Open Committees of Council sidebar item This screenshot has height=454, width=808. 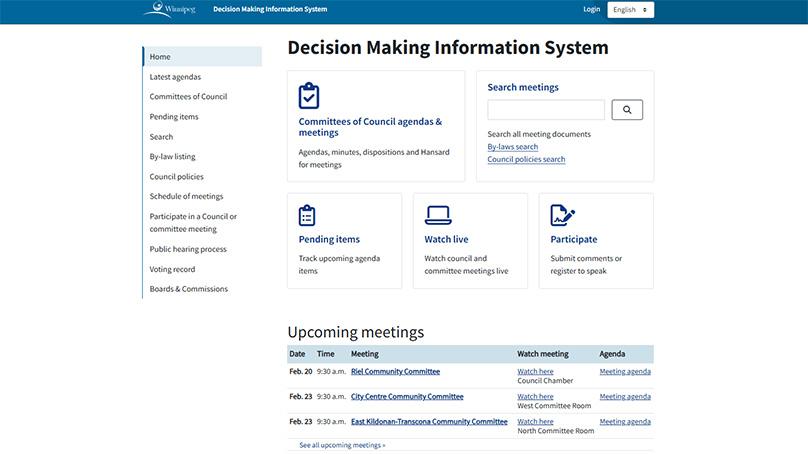point(188,96)
